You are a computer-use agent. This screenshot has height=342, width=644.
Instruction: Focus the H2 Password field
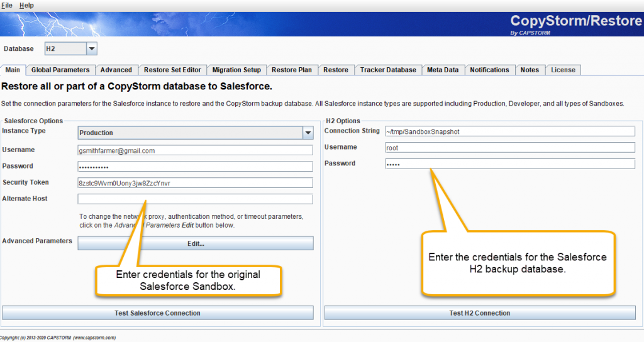(x=510, y=164)
